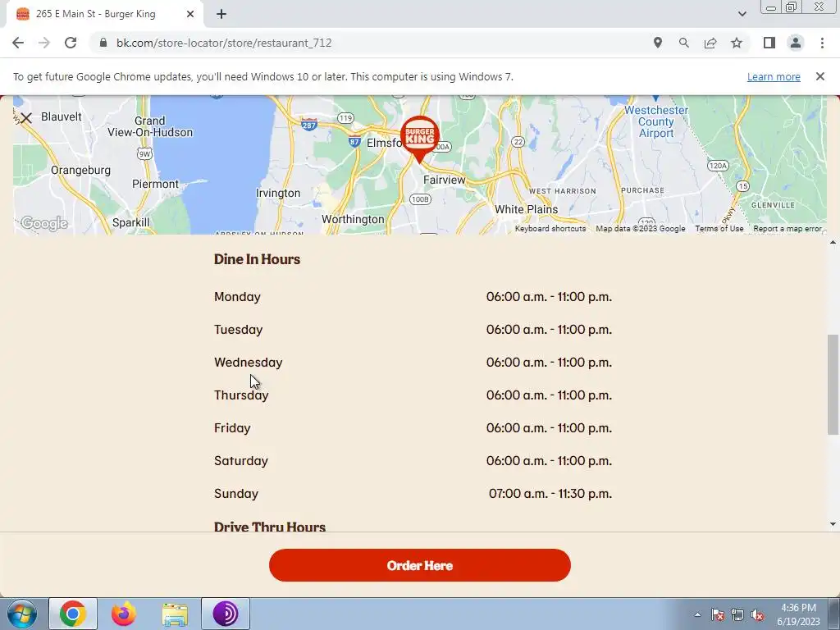Click the Sunday row label

click(236, 493)
